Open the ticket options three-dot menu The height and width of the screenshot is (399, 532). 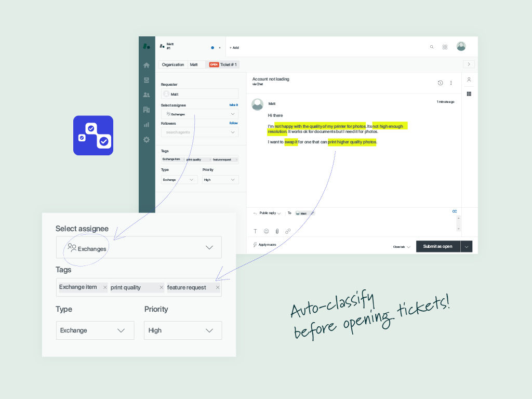tap(451, 83)
